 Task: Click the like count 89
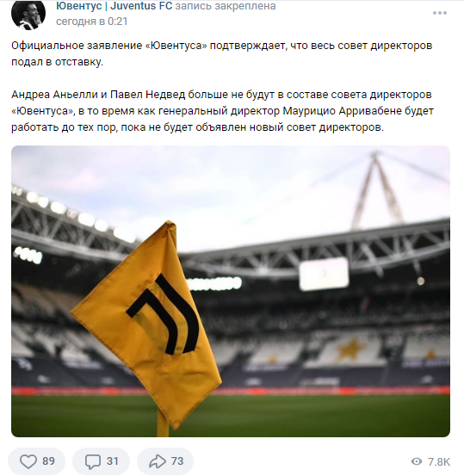48,461
